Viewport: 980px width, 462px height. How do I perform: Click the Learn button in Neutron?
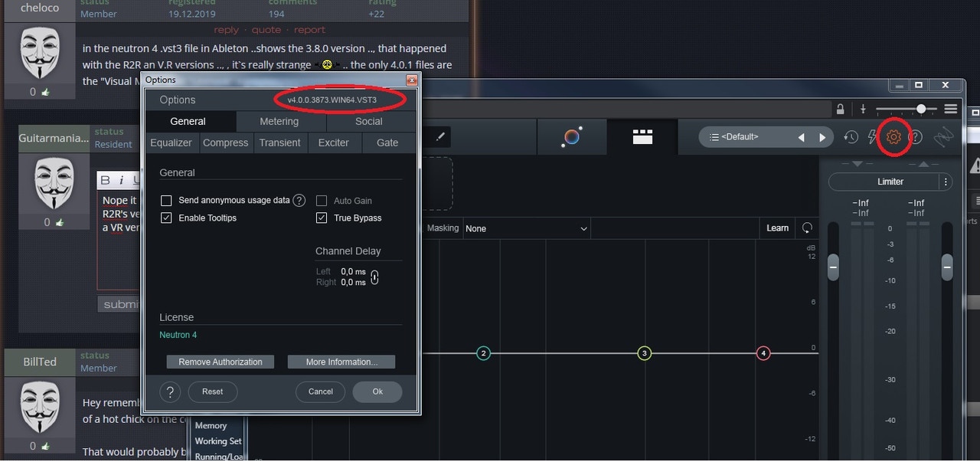click(778, 228)
